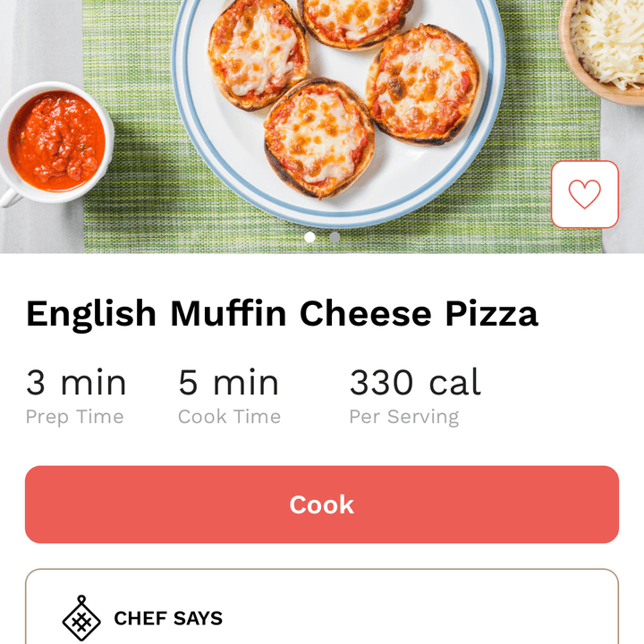Start cooking with the red Cook button
The height and width of the screenshot is (644, 644).
tap(322, 504)
